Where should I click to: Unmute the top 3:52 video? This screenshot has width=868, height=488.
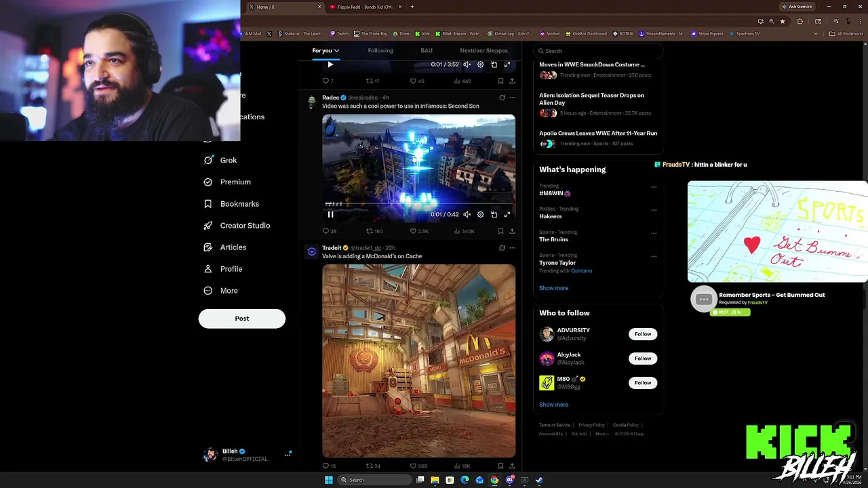(x=467, y=64)
